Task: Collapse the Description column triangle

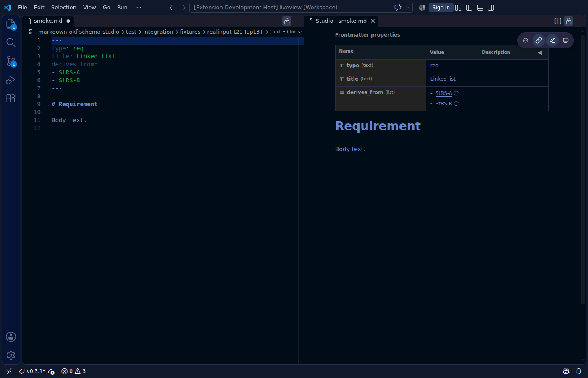Action: (x=540, y=52)
